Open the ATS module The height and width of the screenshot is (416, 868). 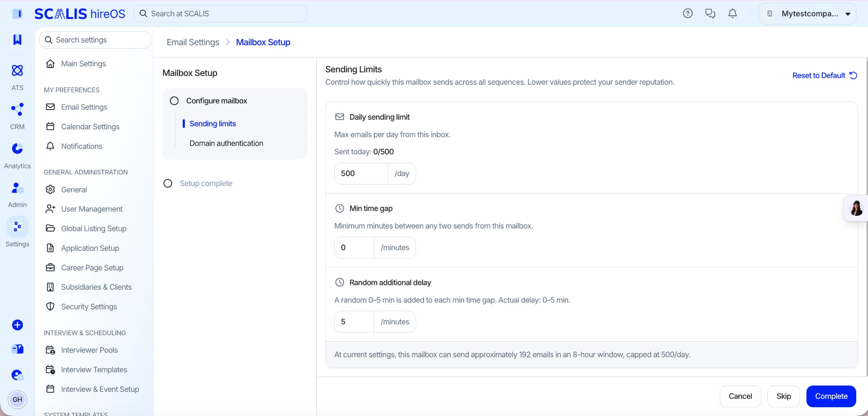pos(17,77)
